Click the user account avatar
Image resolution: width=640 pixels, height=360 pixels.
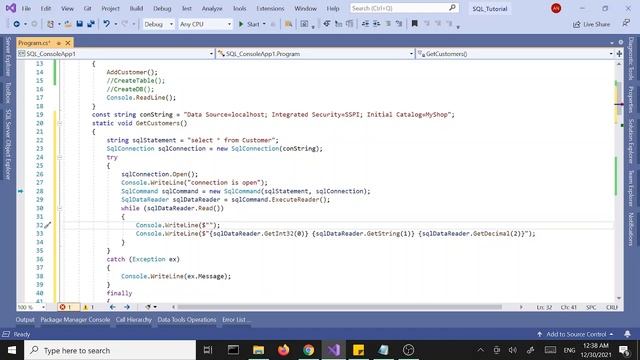click(x=556, y=8)
